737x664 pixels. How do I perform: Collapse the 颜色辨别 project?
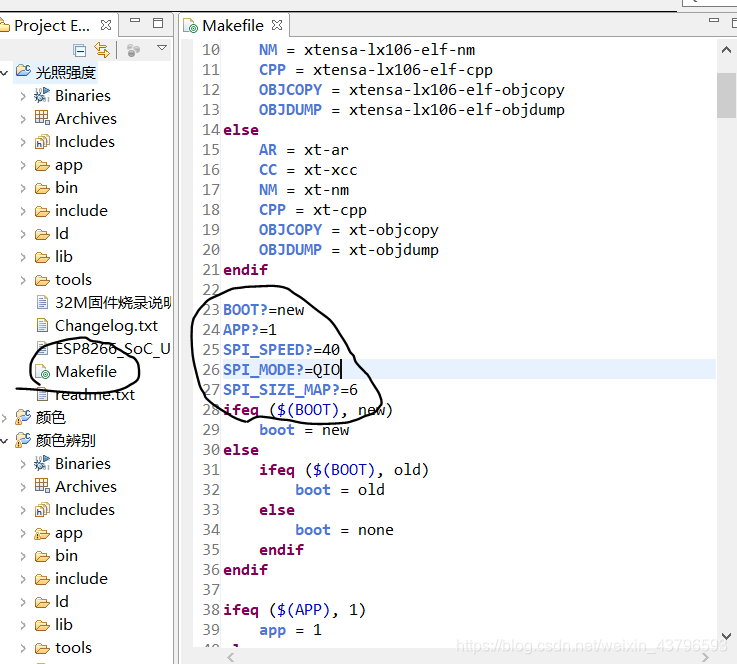[x=4, y=441]
